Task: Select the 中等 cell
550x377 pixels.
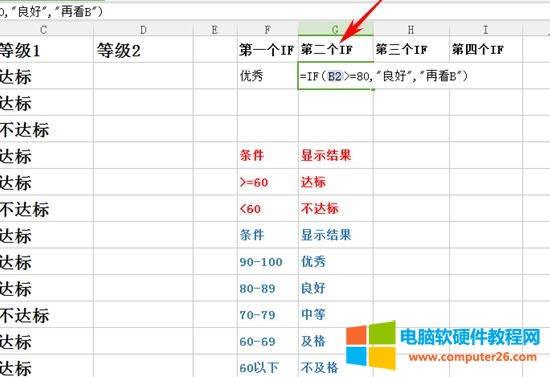Action: pos(335,315)
